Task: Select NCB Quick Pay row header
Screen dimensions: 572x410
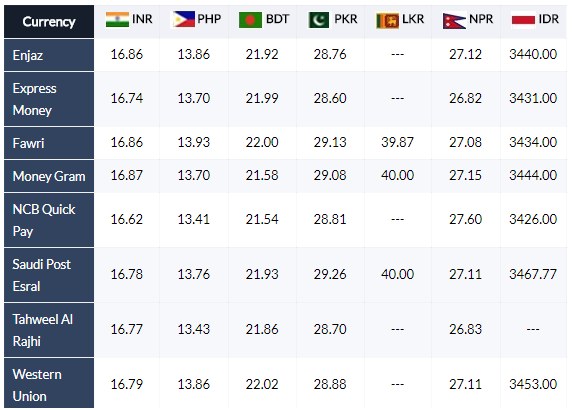Action: point(49,220)
